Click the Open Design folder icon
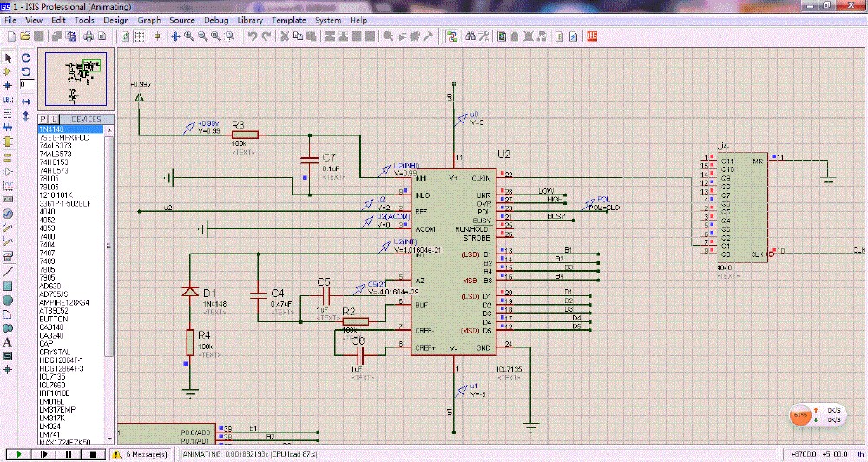 25,36
